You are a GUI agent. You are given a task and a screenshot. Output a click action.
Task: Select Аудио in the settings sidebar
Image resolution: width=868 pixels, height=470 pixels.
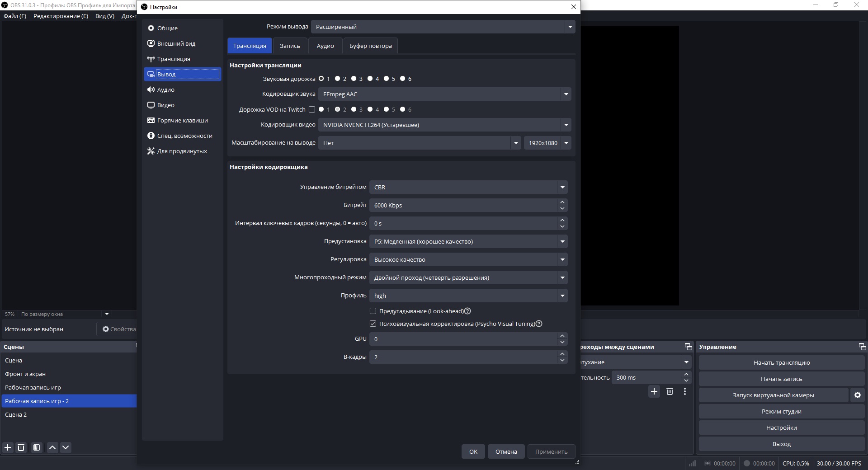tap(182, 89)
